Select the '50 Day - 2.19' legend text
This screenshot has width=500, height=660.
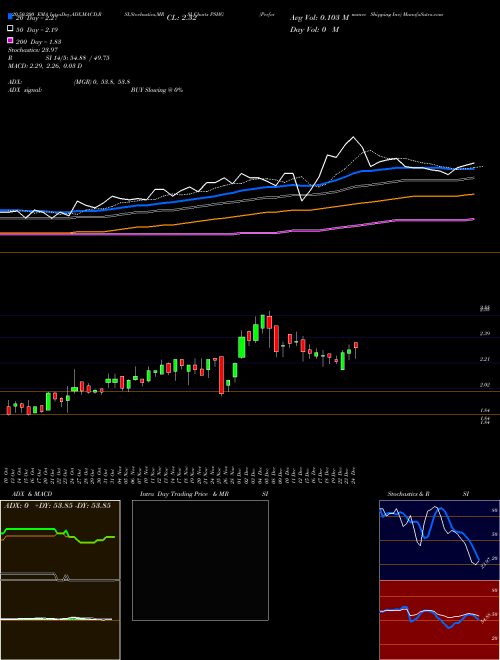[37, 30]
